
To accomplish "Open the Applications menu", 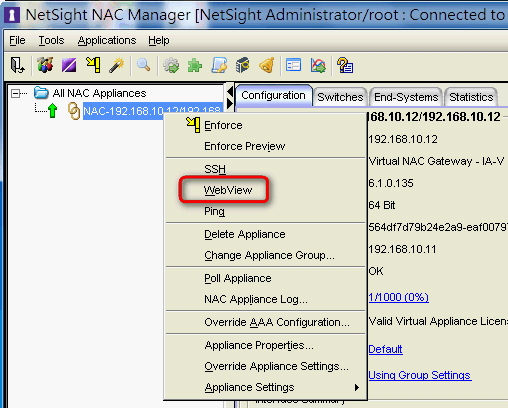I will [x=107, y=40].
